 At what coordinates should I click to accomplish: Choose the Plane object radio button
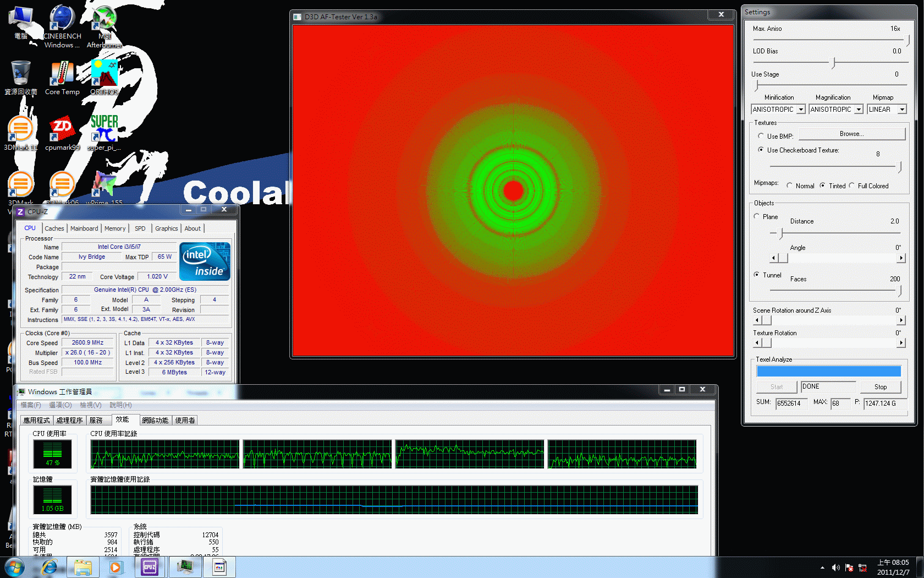pos(757,216)
